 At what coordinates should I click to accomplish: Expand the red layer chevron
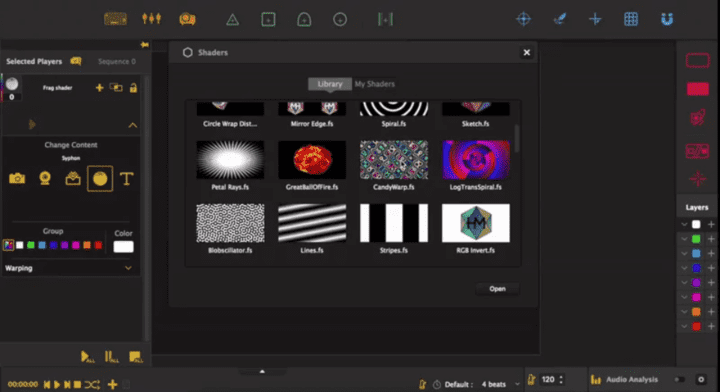[684, 326]
